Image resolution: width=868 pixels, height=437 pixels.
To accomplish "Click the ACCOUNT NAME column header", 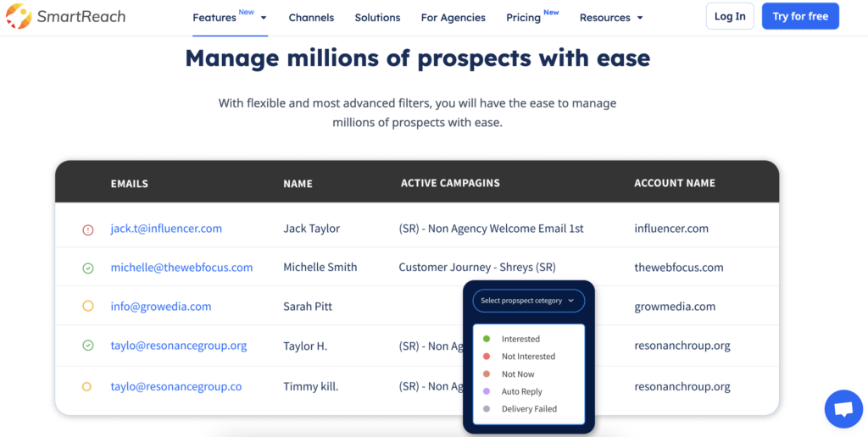I will point(675,183).
